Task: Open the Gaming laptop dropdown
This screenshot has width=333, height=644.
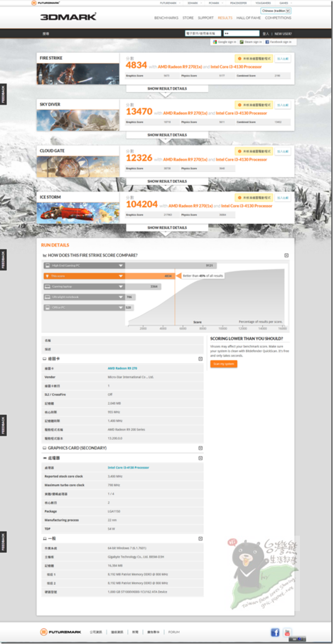Action: pyautogui.click(x=84, y=287)
